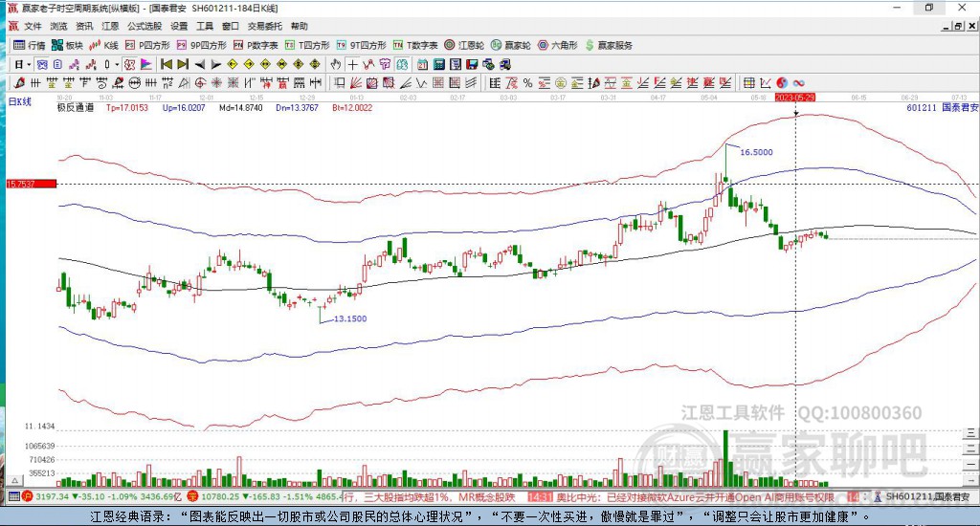Open the calculator tool icon
This screenshot has width=980, height=526.
(x=438, y=64)
